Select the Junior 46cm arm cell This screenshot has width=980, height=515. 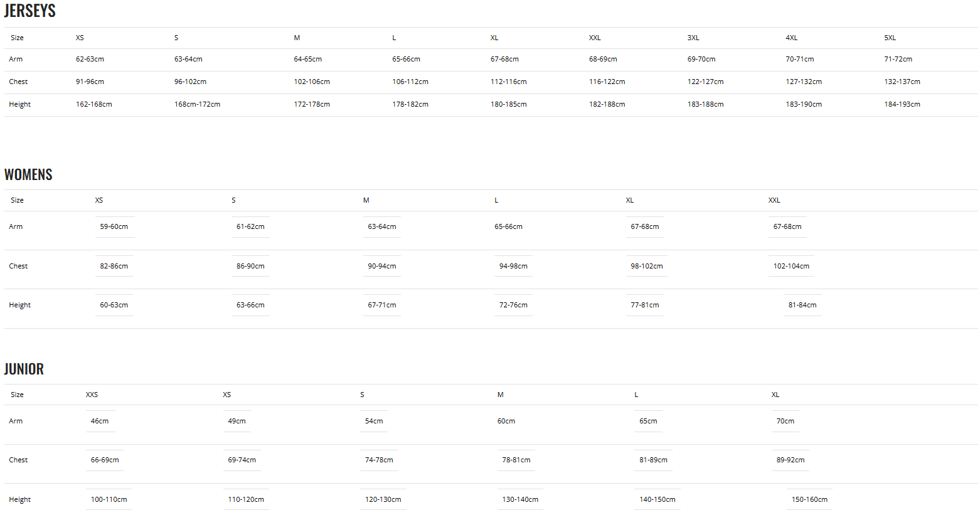(x=99, y=421)
